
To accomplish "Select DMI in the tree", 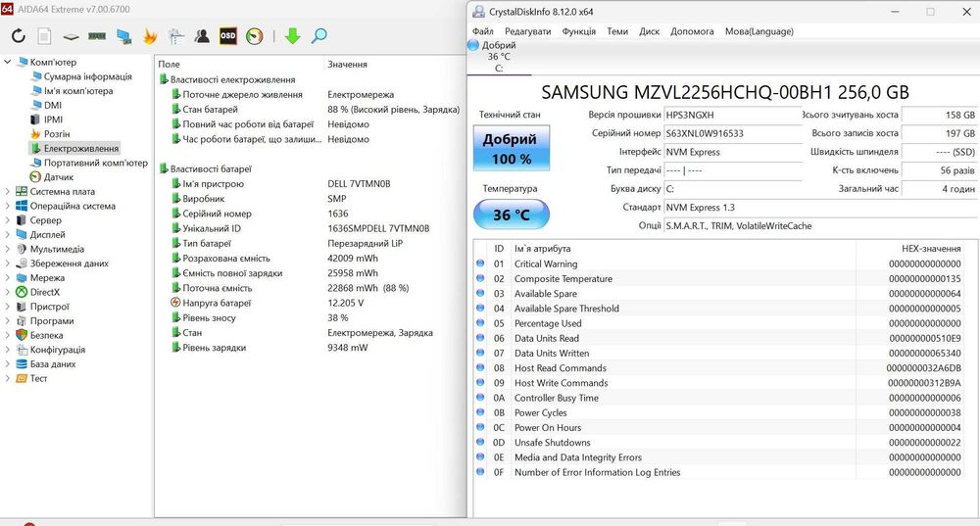I will [53, 105].
